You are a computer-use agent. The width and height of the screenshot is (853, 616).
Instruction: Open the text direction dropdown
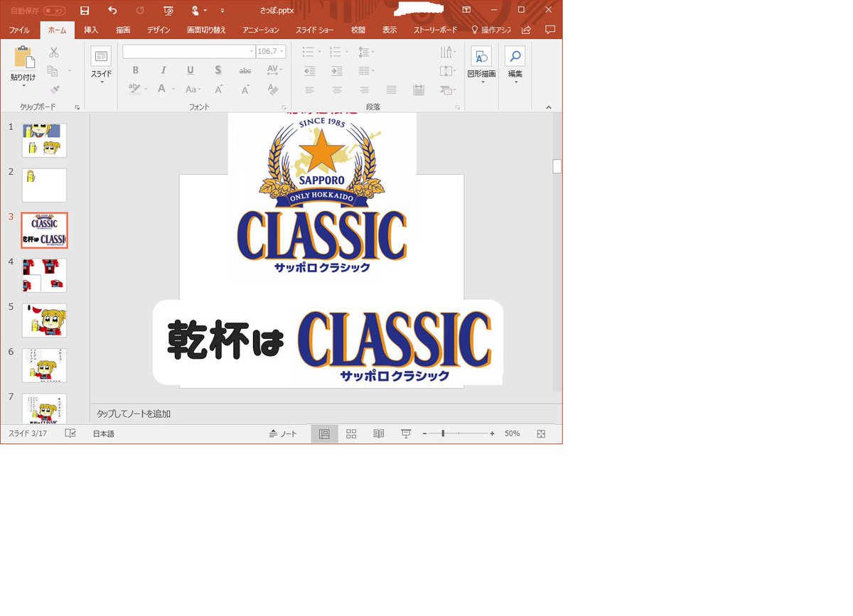click(x=448, y=52)
